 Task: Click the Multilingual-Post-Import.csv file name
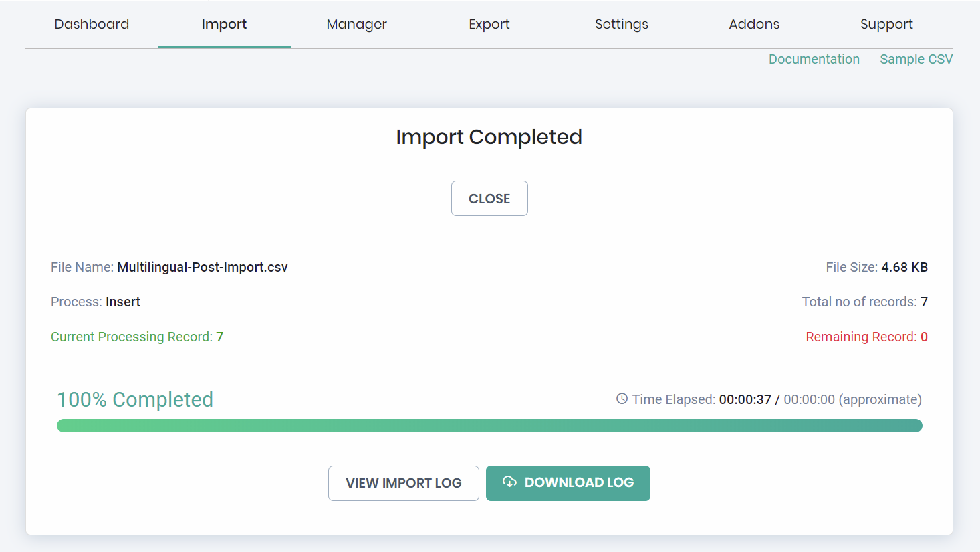pyautogui.click(x=202, y=267)
